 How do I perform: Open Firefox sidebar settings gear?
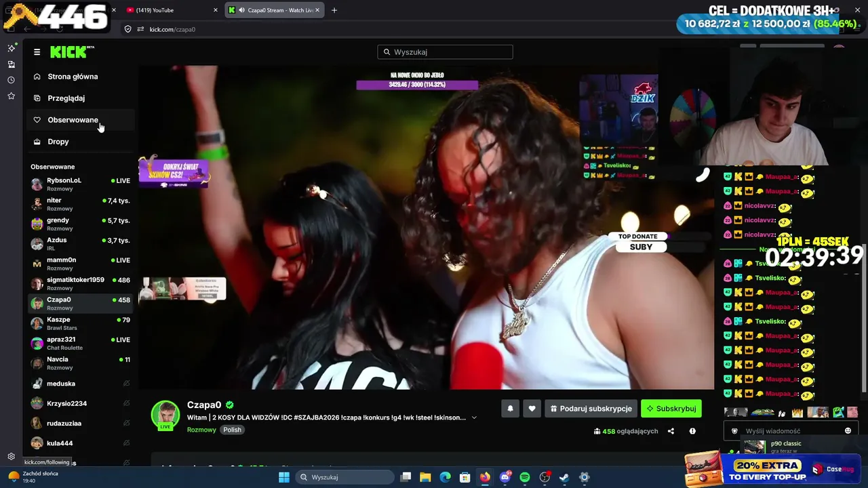click(x=11, y=457)
